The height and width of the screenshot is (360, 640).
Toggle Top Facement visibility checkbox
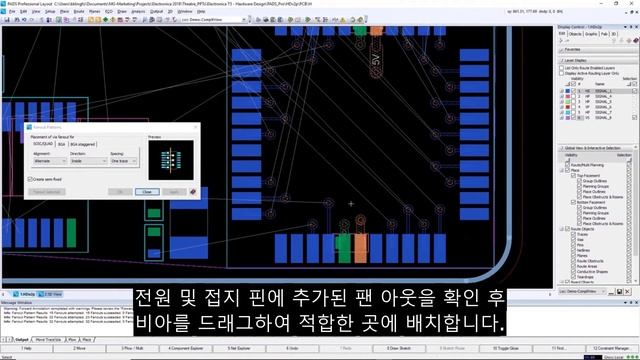click(573, 176)
